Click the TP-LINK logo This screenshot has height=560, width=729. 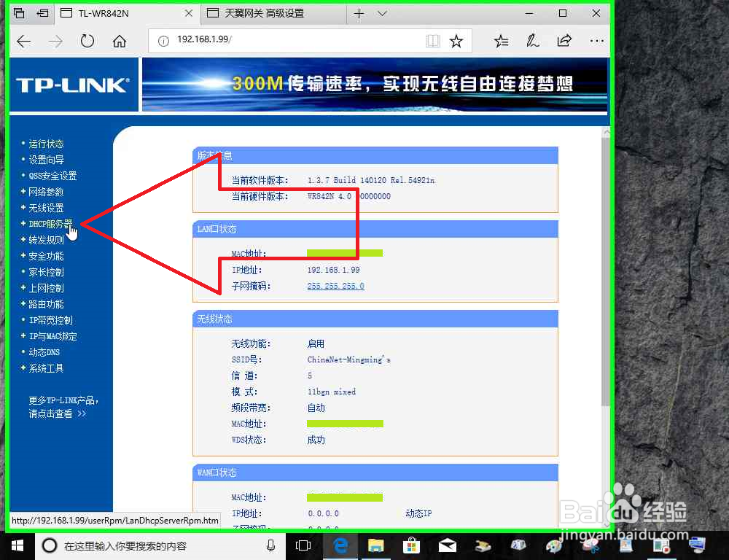73,85
